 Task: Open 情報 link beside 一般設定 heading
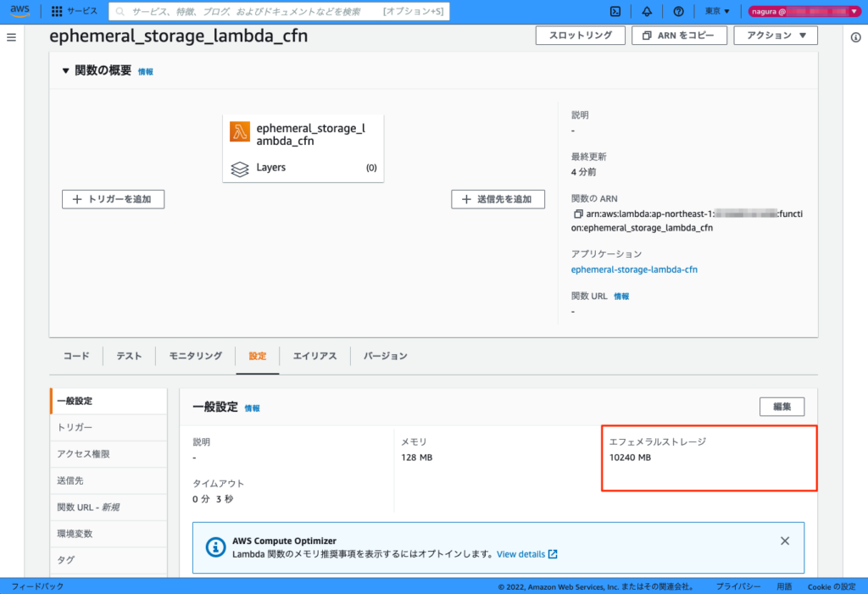(x=252, y=408)
